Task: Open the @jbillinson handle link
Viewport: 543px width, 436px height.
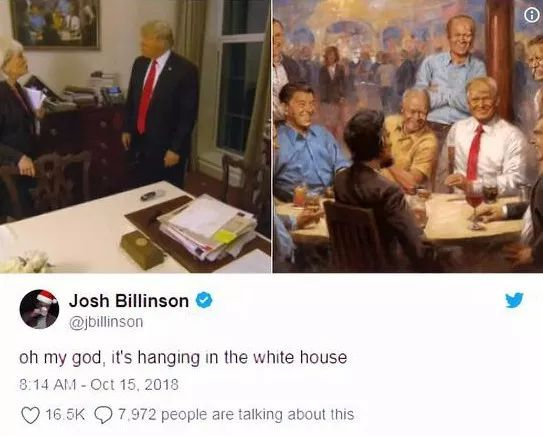Action: tap(106, 322)
